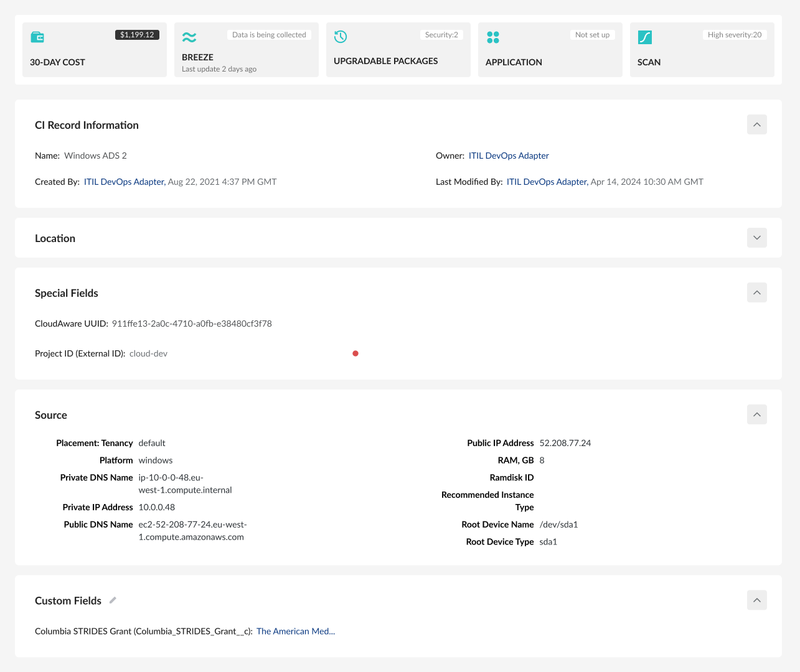Screen dimensions: 800x672
Task: Click created date Aug 22, 2021 4:37 PM GMT
Action: click(x=222, y=182)
